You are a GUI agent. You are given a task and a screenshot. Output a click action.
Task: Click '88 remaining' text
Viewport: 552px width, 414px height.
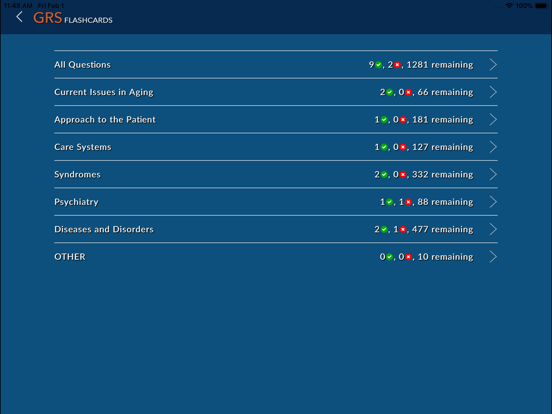[446, 202]
